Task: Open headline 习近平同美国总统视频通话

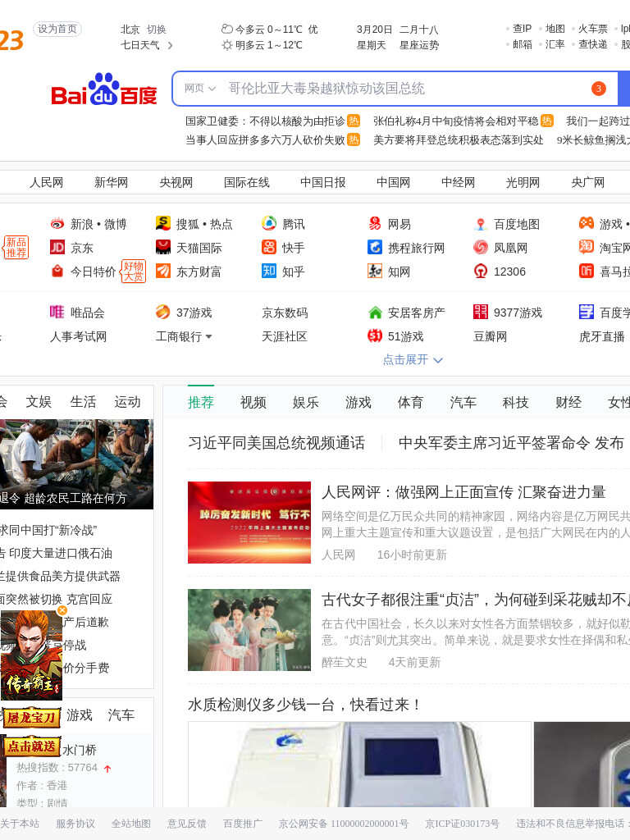Action: (x=276, y=443)
